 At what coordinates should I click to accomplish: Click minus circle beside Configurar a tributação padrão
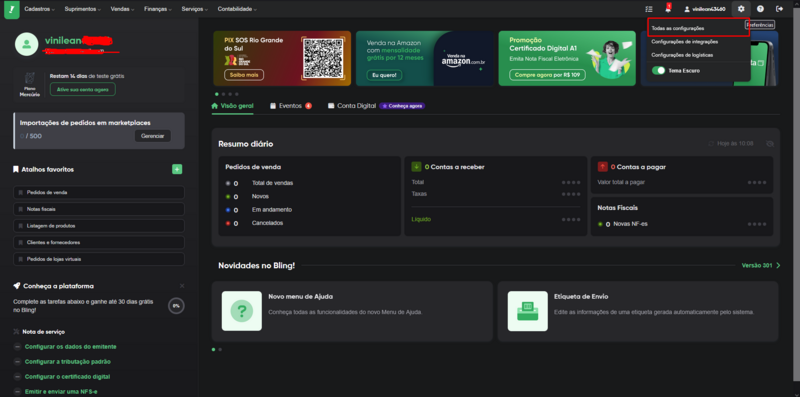(x=17, y=361)
